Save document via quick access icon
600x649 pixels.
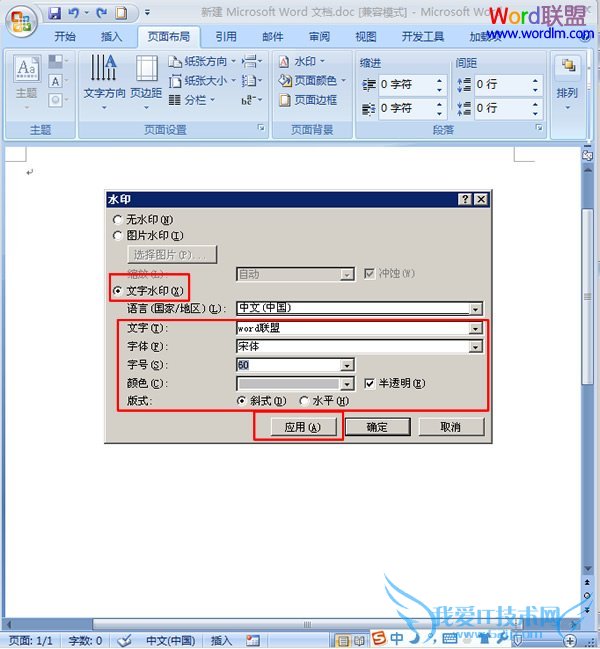click(x=54, y=13)
